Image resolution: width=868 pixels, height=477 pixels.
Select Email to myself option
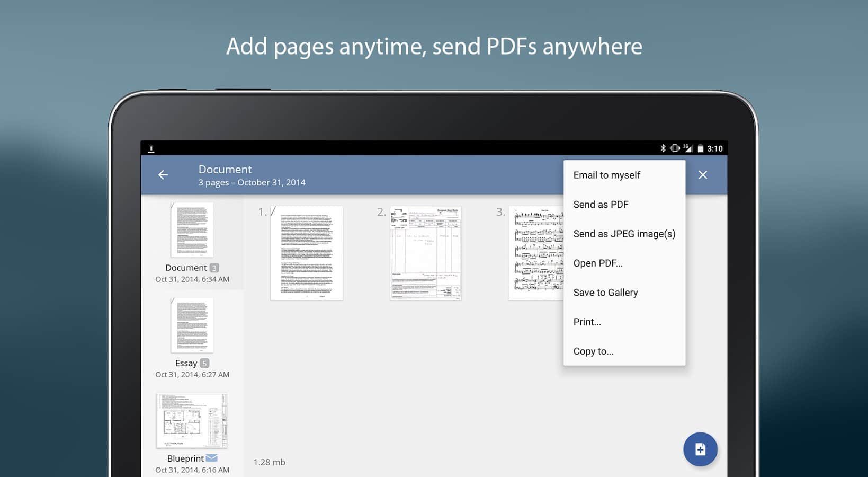pos(606,175)
